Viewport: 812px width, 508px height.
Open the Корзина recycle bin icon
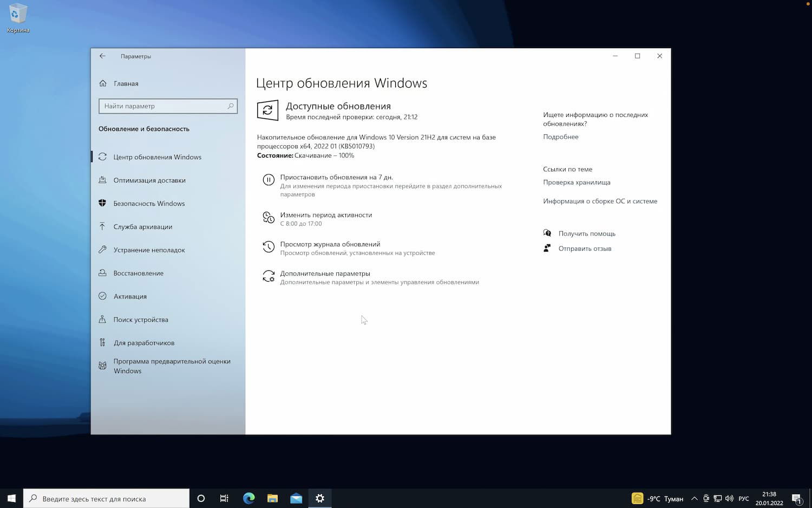click(18, 19)
